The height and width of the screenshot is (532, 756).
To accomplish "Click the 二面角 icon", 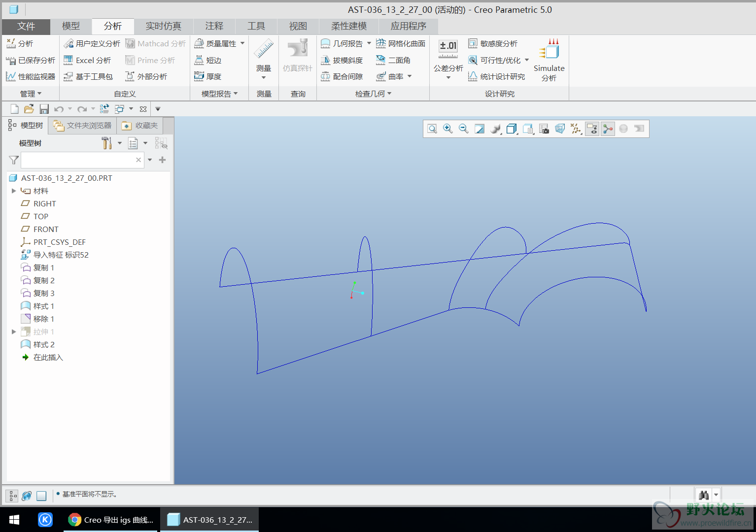I will (380, 60).
